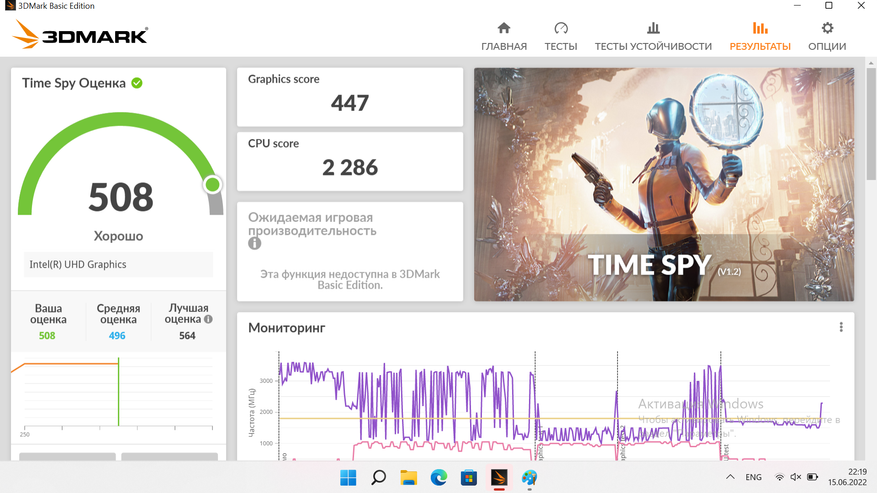
Task: Switch to the ТЕСТЫ tab
Action: [561, 37]
